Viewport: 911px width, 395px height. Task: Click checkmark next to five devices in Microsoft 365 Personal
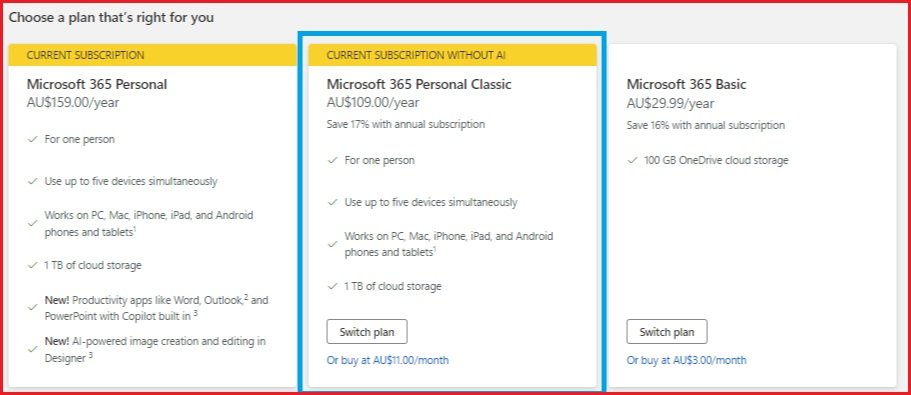[33, 181]
